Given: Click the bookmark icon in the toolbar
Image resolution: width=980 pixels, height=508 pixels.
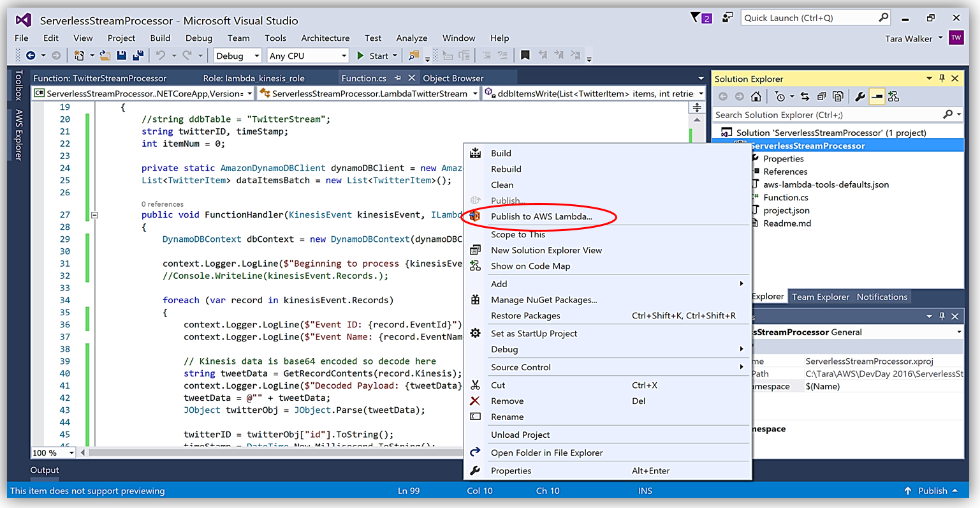Looking at the screenshot, I should pyautogui.click(x=525, y=56).
